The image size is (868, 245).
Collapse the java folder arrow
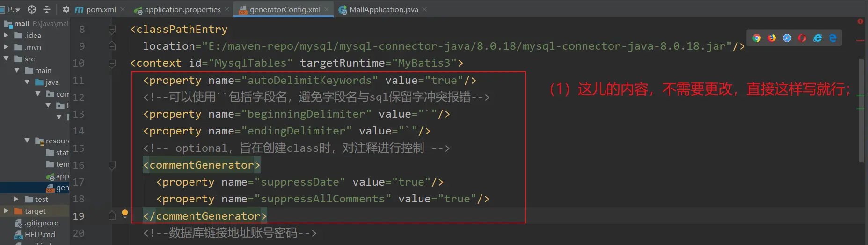[x=27, y=82]
